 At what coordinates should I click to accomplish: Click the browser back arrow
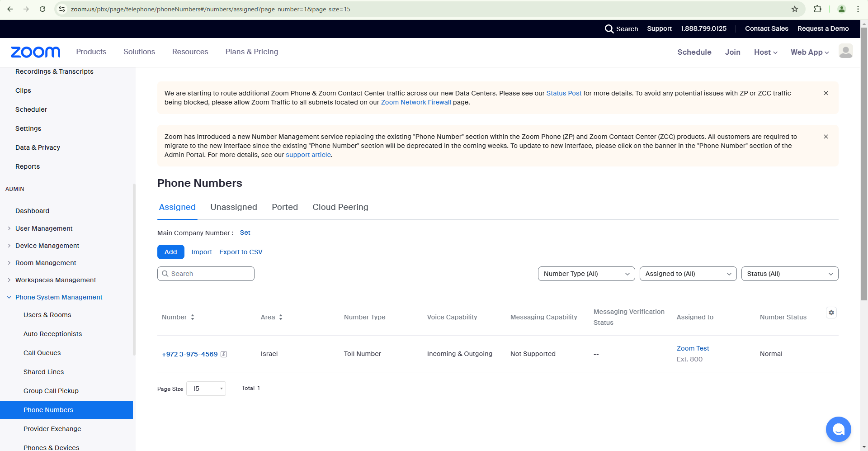(10, 9)
